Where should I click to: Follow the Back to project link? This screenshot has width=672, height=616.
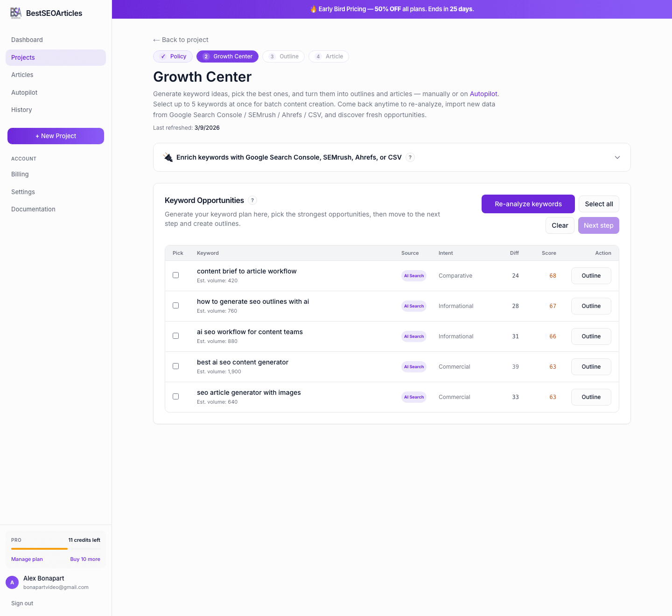(x=180, y=40)
